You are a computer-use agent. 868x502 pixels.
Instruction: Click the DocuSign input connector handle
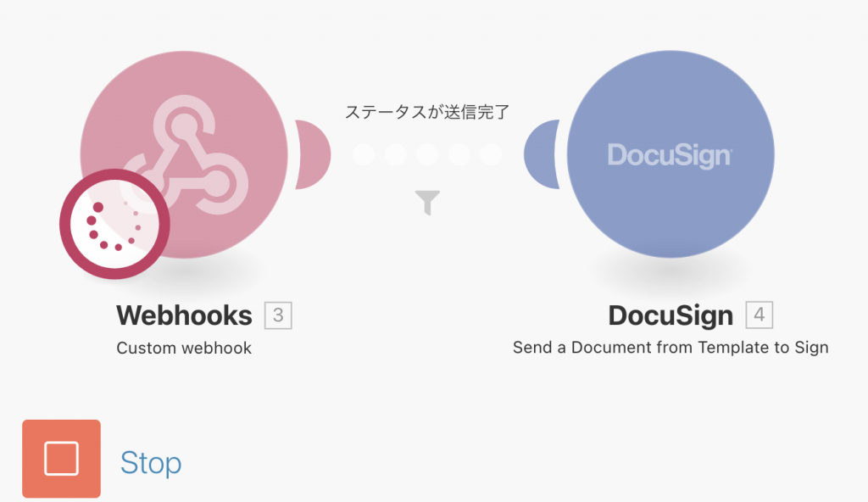[542, 154]
